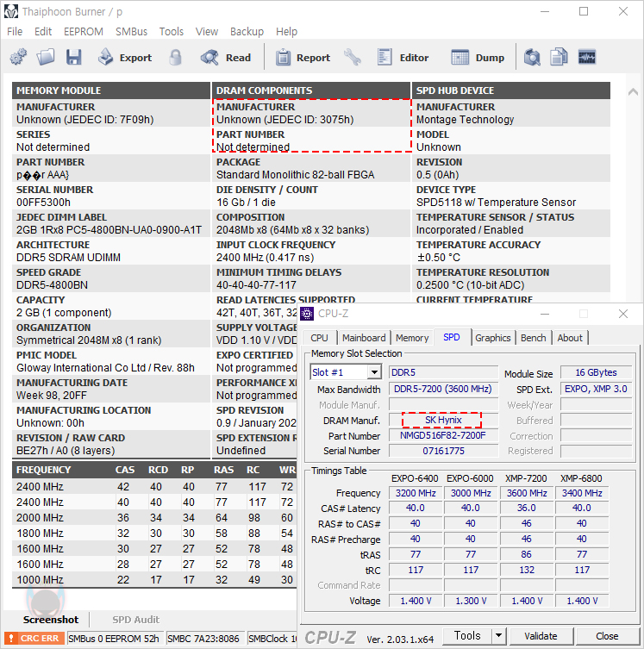The width and height of the screenshot is (644, 649).
Task: Click the NMGD516F82-7200F part number field
Action: point(443,435)
